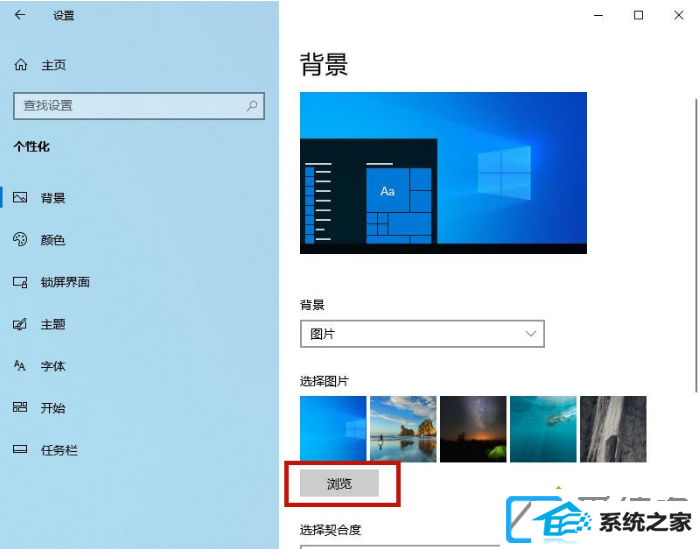Go to 锁屏界面 settings page

tap(65, 282)
